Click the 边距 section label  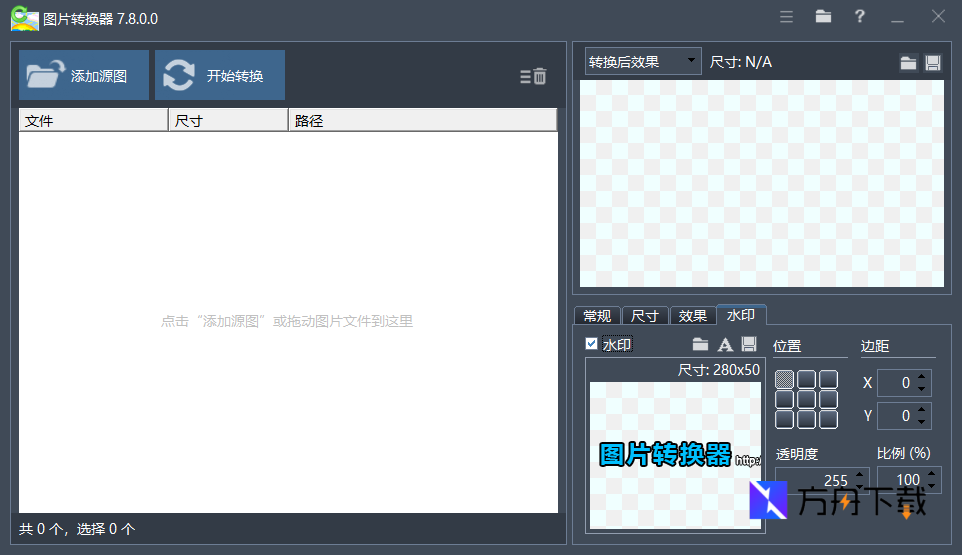tap(875, 346)
